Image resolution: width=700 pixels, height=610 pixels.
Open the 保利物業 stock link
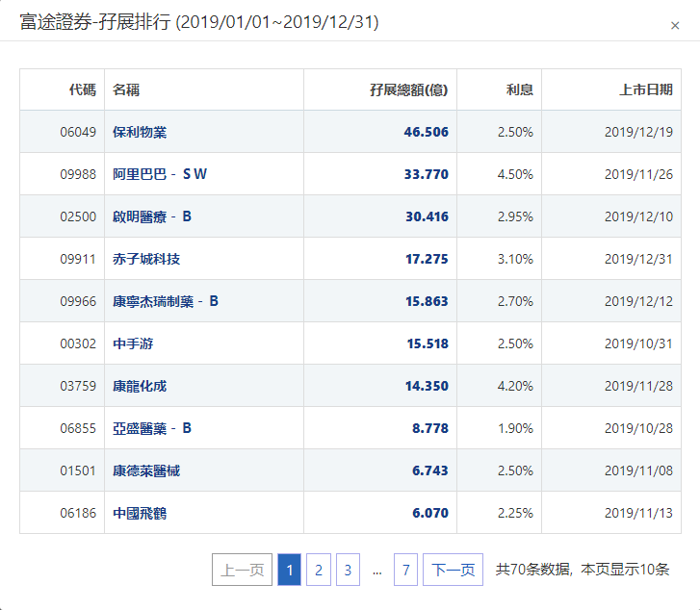click(x=140, y=132)
